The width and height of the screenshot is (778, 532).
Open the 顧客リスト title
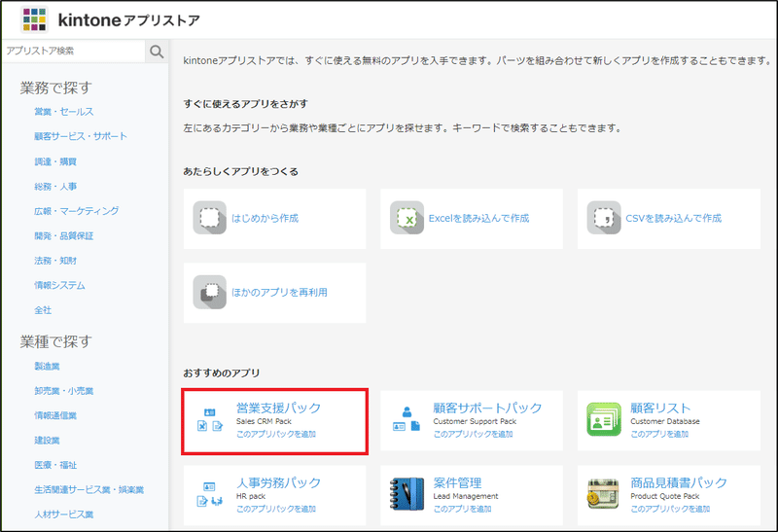[660, 408]
